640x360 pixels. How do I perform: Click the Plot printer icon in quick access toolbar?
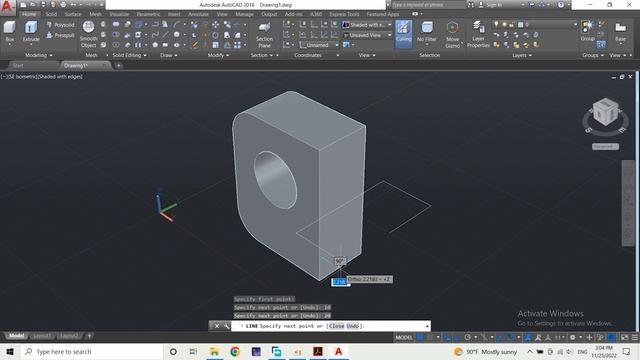point(63,5)
